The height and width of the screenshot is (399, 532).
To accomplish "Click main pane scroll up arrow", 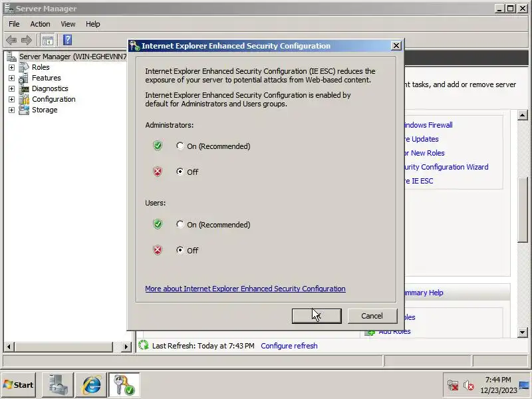I will (x=523, y=115).
